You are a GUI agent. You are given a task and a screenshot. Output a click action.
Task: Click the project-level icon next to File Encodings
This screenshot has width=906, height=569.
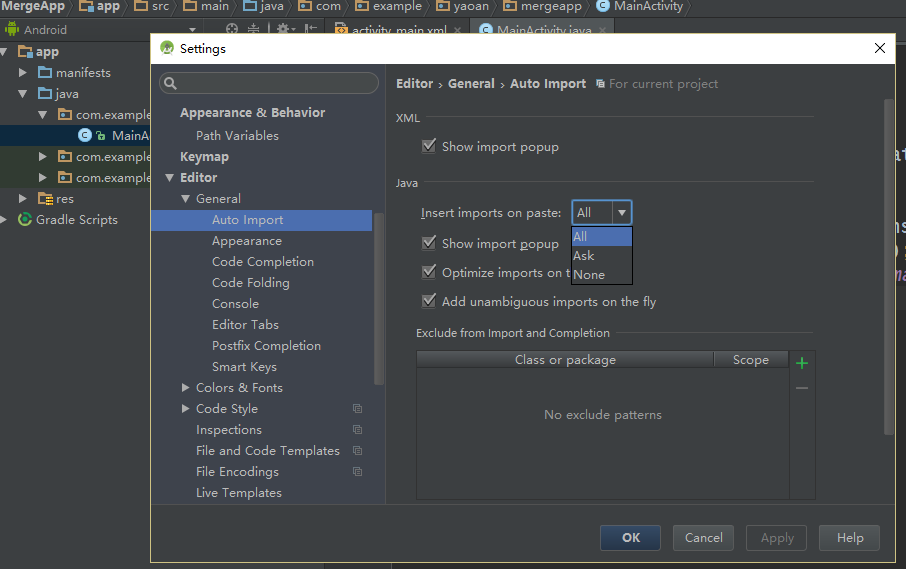(358, 471)
